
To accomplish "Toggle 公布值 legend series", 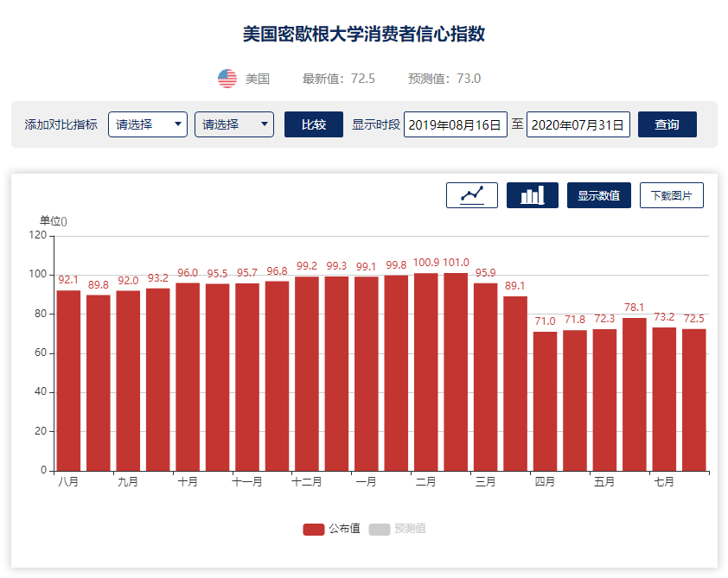I will 332,529.
